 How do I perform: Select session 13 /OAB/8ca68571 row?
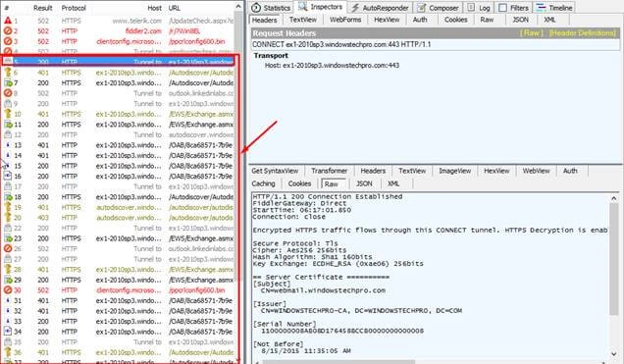(118, 145)
